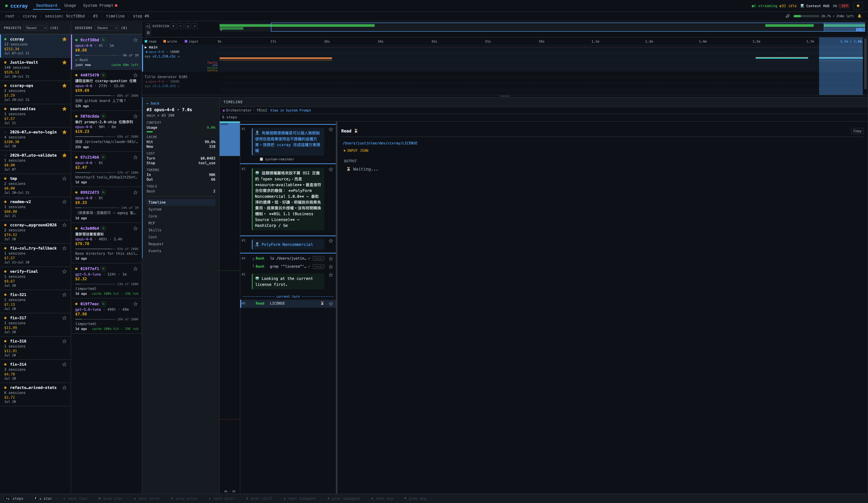868x503 pixels.
Task: Click the notification bell icon
Action: [859, 16]
